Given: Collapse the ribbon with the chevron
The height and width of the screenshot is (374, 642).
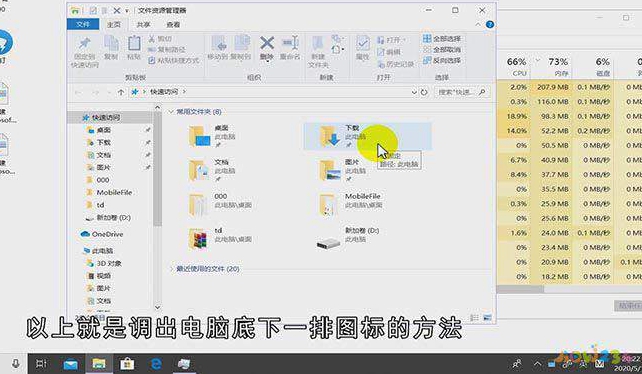Looking at the screenshot, I should point(478,25).
